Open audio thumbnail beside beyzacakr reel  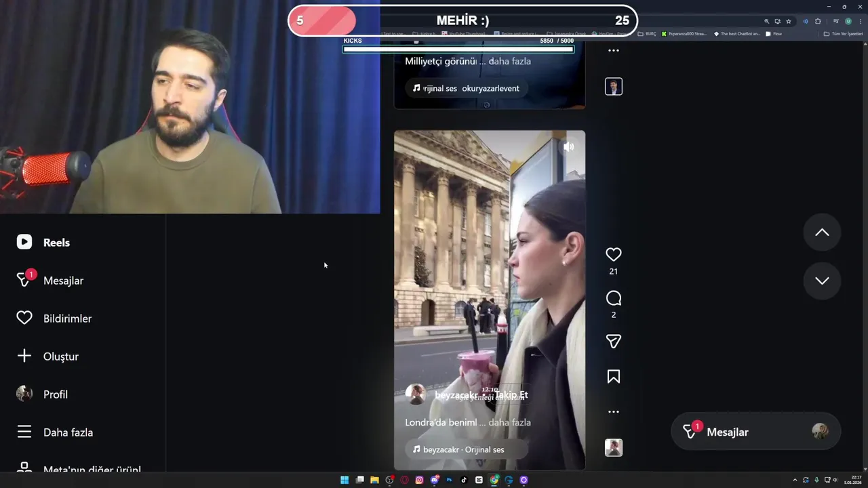click(613, 447)
